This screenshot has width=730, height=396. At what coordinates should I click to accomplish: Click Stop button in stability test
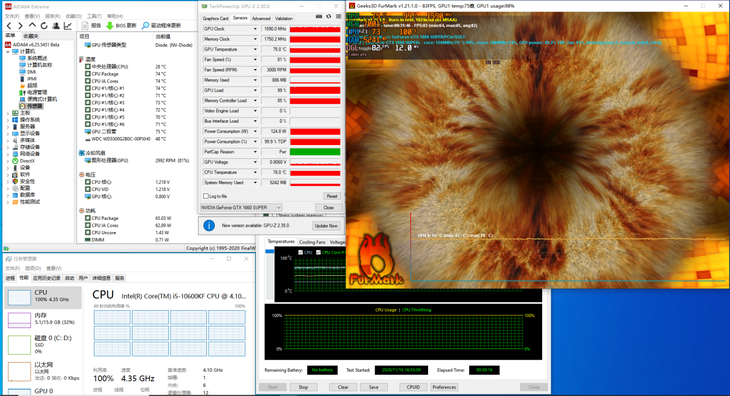click(x=303, y=387)
